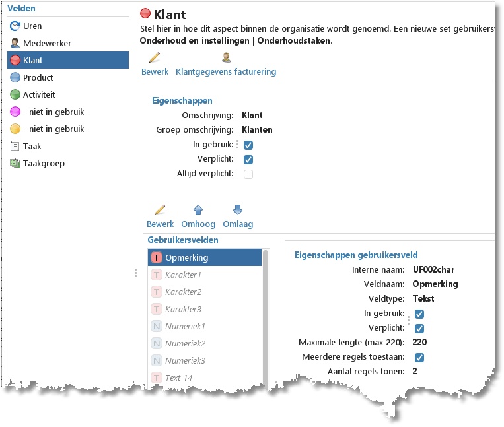Click the Interne naam value UF002char

coord(433,270)
